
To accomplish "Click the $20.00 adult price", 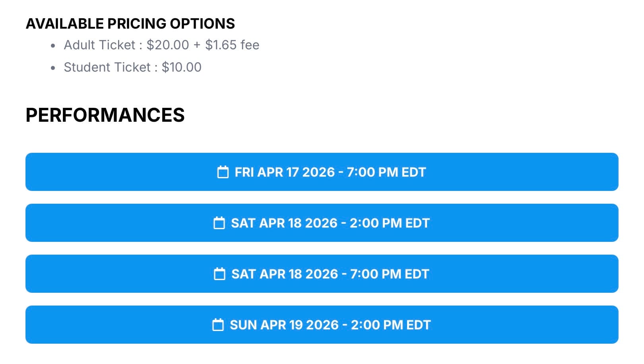I will (167, 45).
